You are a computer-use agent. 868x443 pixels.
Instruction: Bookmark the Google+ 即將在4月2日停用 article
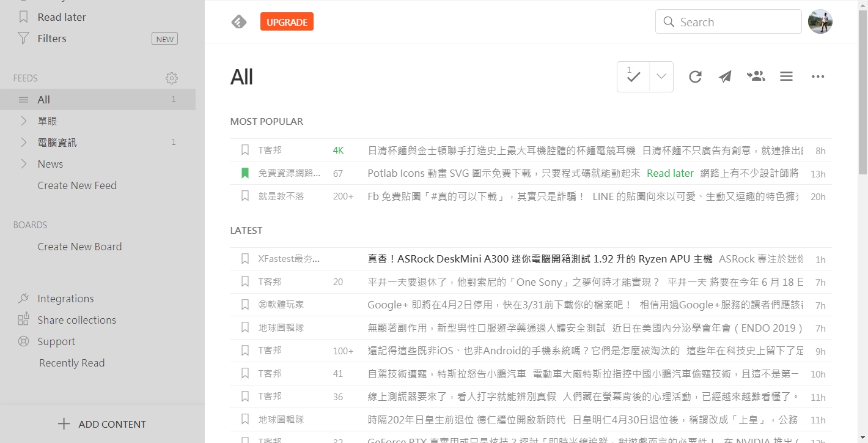245,305
